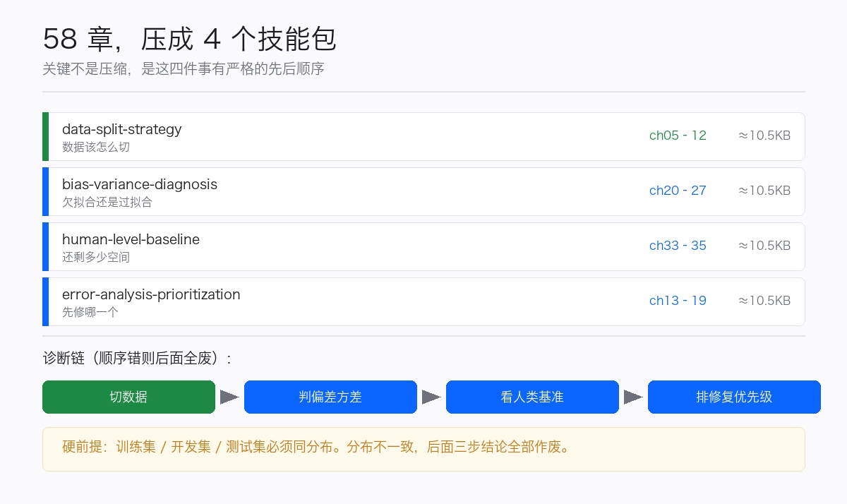Click the heading 58 章，压成 4 个技能包
This screenshot has height=504, width=847.
click(190, 39)
